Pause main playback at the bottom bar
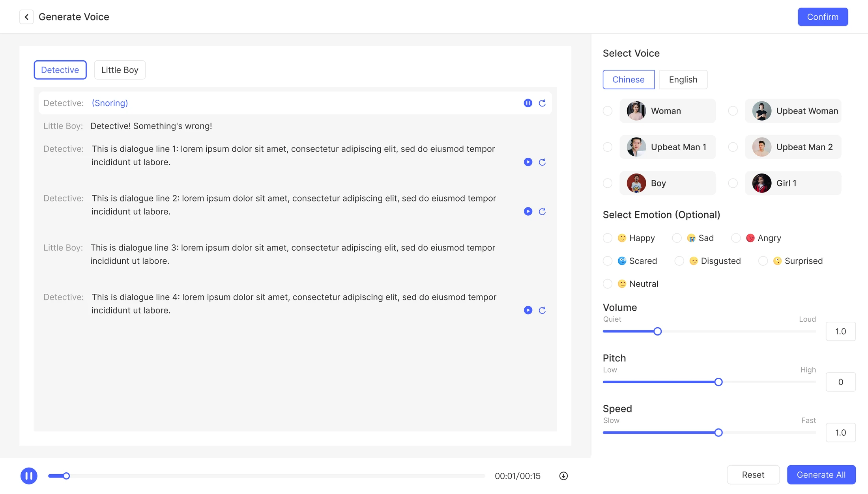This screenshot has height=494, width=868. [29, 476]
